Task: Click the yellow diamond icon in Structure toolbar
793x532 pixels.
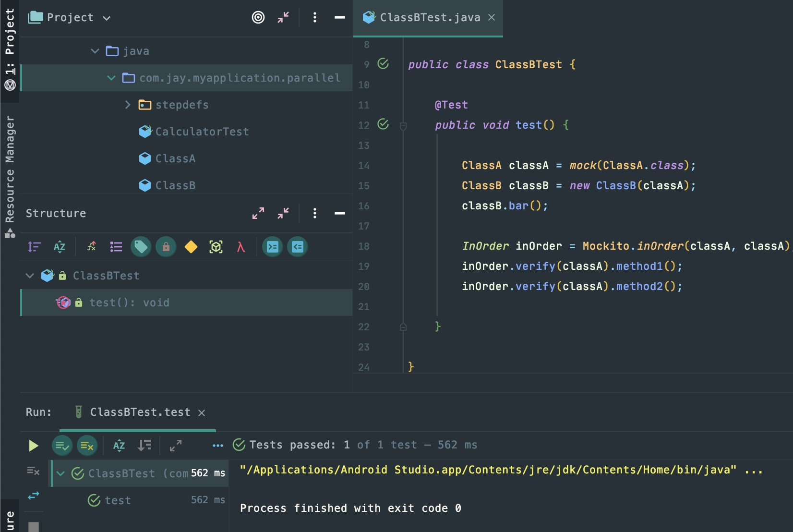Action: point(191,247)
